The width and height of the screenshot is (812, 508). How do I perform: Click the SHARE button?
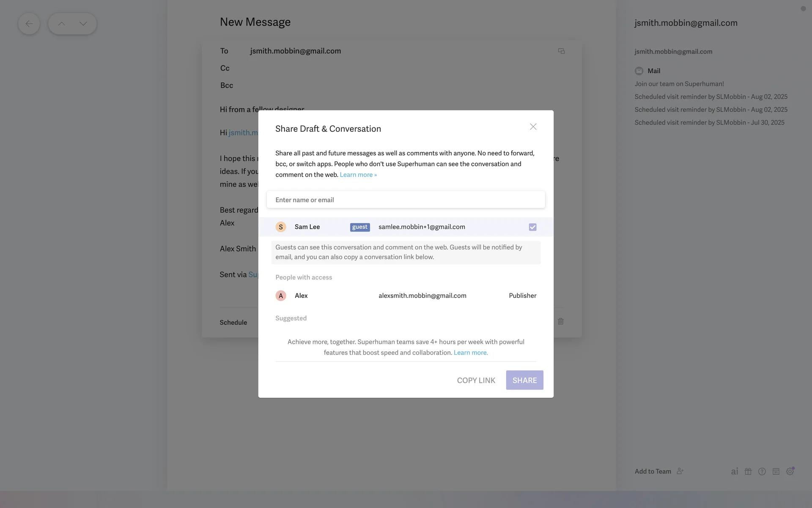[x=524, y=380]
